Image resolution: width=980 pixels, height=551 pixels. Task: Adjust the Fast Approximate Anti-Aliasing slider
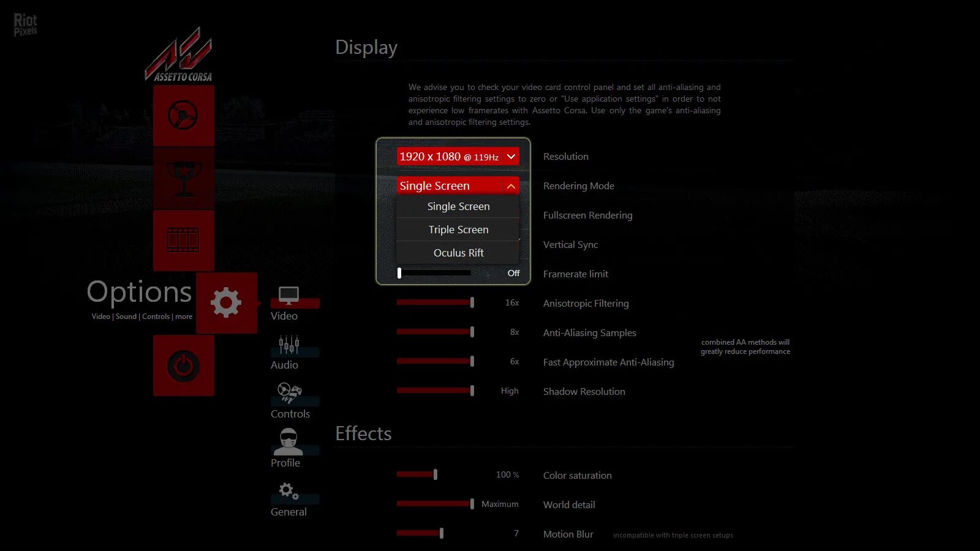pos(435,361)
